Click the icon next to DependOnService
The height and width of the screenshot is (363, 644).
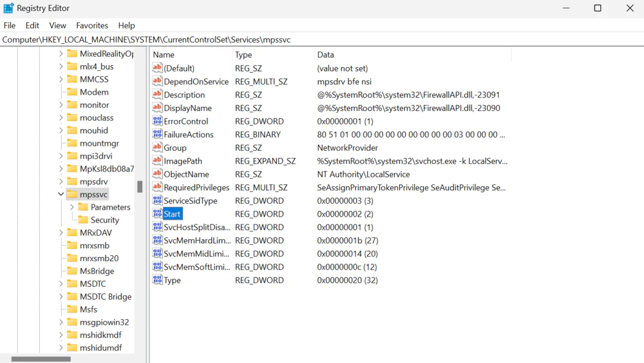pos(157,81)
